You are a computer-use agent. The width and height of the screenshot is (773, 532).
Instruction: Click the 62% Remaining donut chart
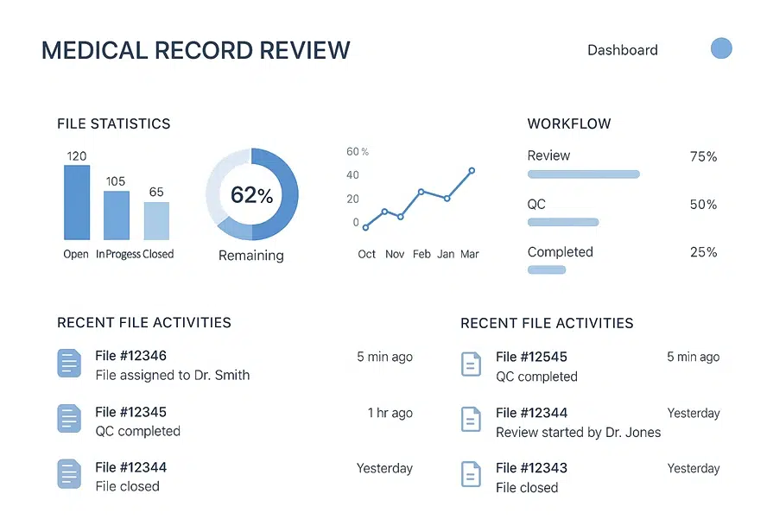[251, 194]
